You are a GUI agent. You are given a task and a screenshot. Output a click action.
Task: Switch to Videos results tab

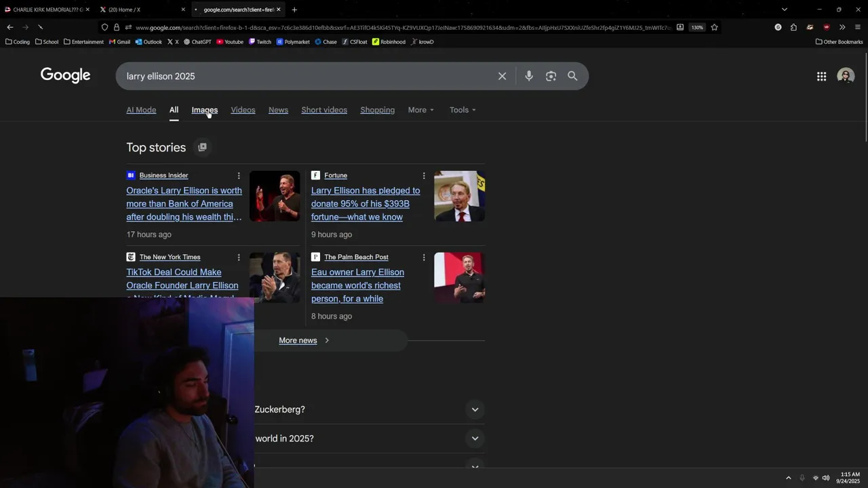coord(243,110)
